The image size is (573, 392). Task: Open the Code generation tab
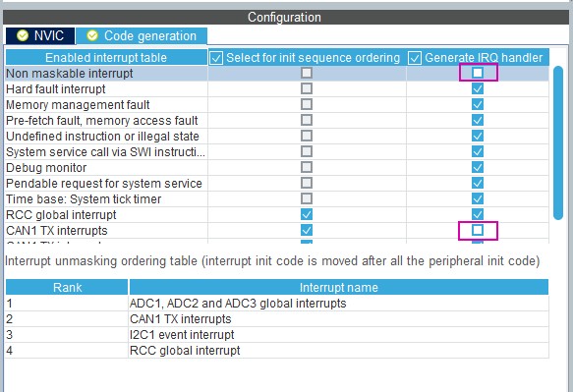pos(142,35)
